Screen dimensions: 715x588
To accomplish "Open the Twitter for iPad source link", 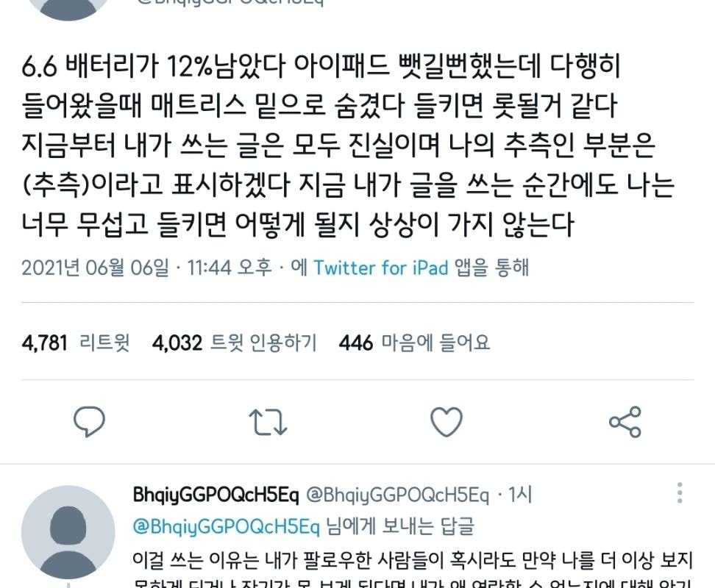I will pos(381,268).
